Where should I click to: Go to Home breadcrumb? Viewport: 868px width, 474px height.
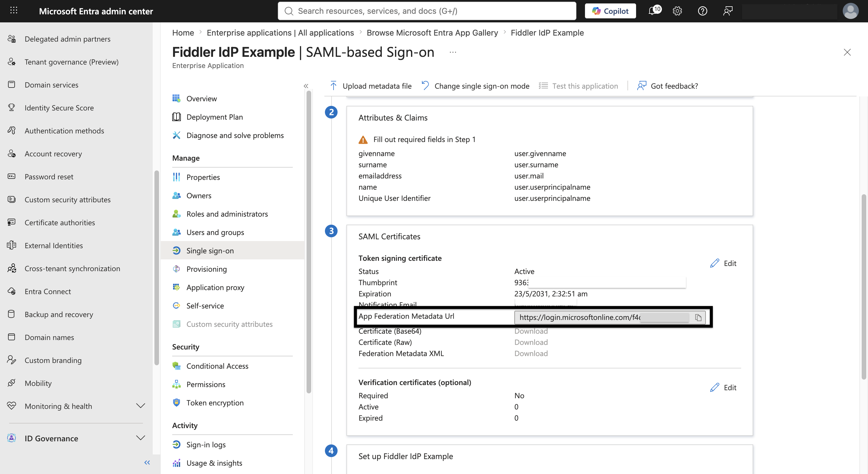[183, 33]
